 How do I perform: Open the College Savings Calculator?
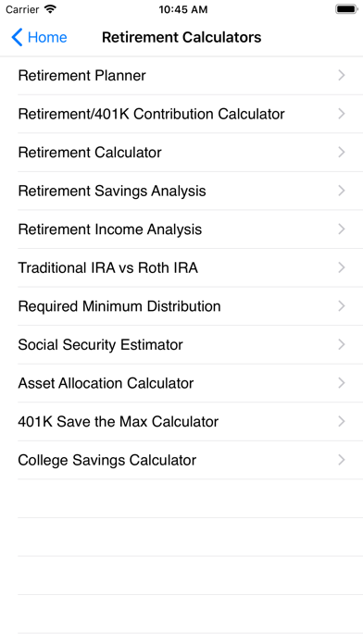(x=181, y=460)
